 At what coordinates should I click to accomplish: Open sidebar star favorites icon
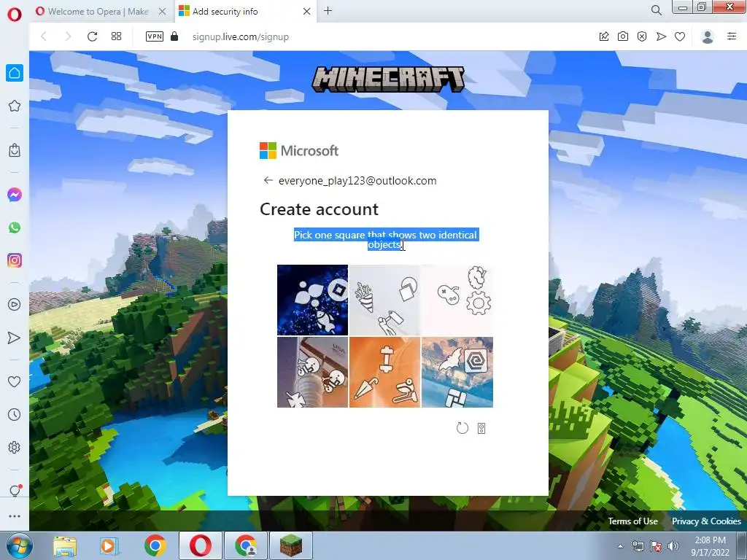15,106
